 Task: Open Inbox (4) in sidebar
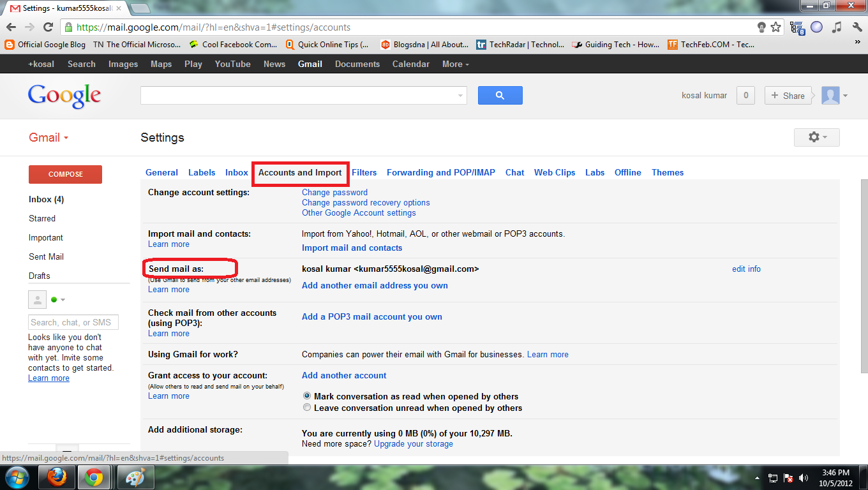click(46, 199)
